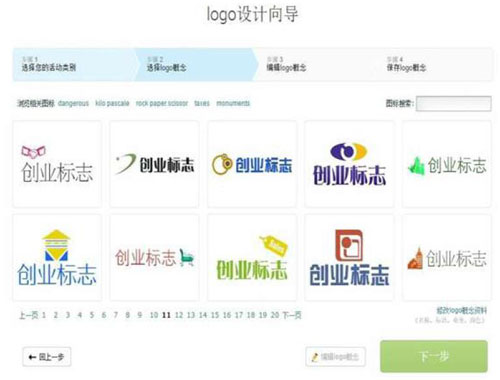This screenshot has height=380, width=500.
Task: Select the yellow house logo with blue text
Action: 57,258
